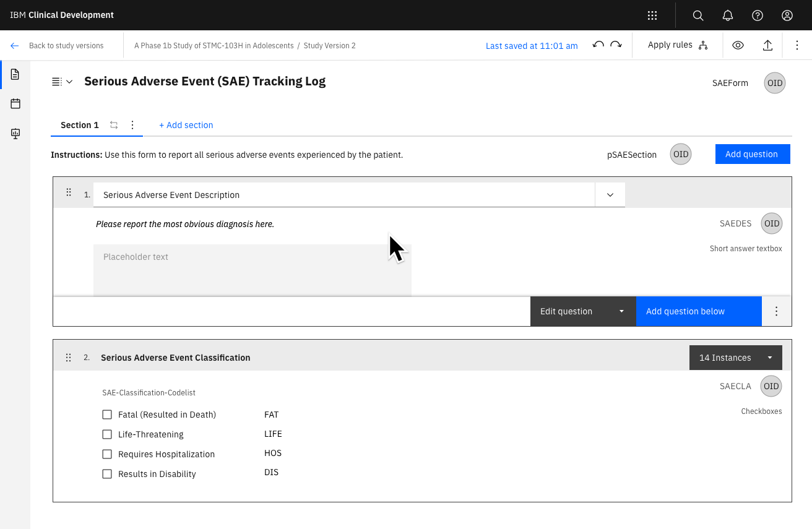Open the notifications bell
Viewport: 812px width, 529px height.
pyautogui.click(x=728, y=15)
